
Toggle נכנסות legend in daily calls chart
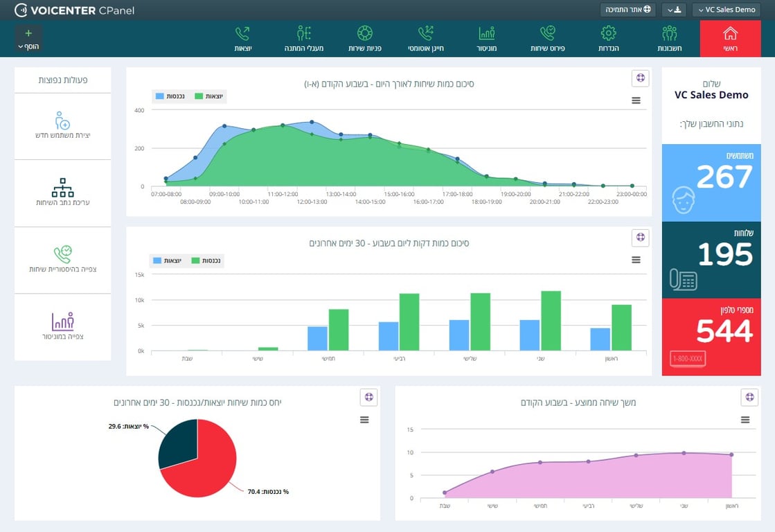tap(170, 96)
